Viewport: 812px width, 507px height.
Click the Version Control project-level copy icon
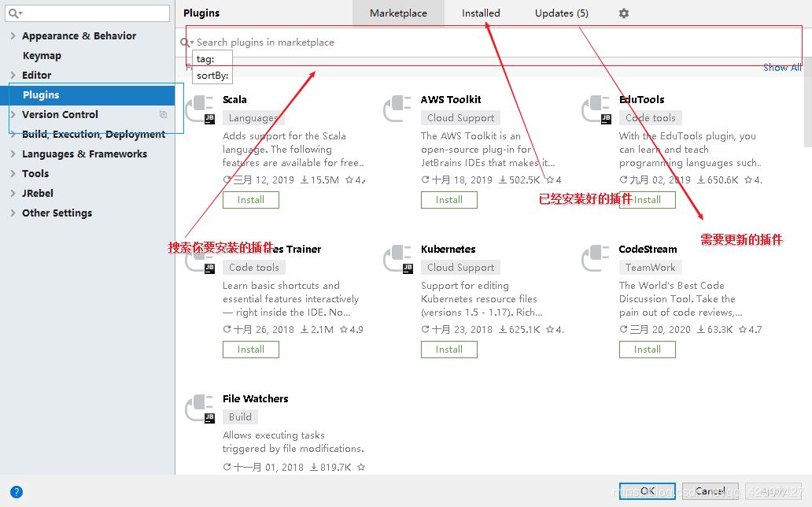click(163, 115)
